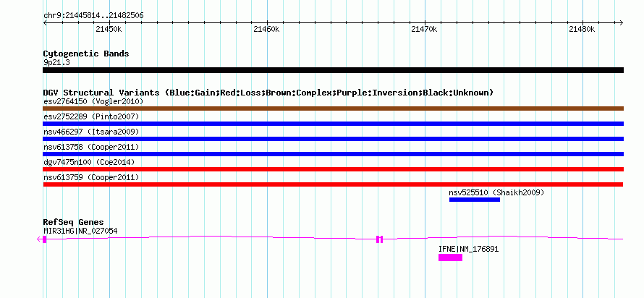Select the blue nsv466297 gain bar

click(334, 139)
